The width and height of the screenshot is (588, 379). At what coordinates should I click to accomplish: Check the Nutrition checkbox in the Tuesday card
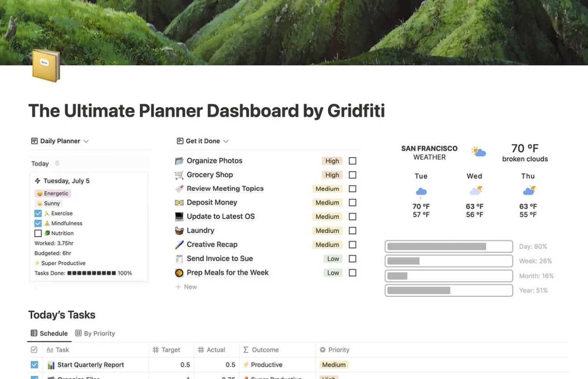tap(38, 233)
